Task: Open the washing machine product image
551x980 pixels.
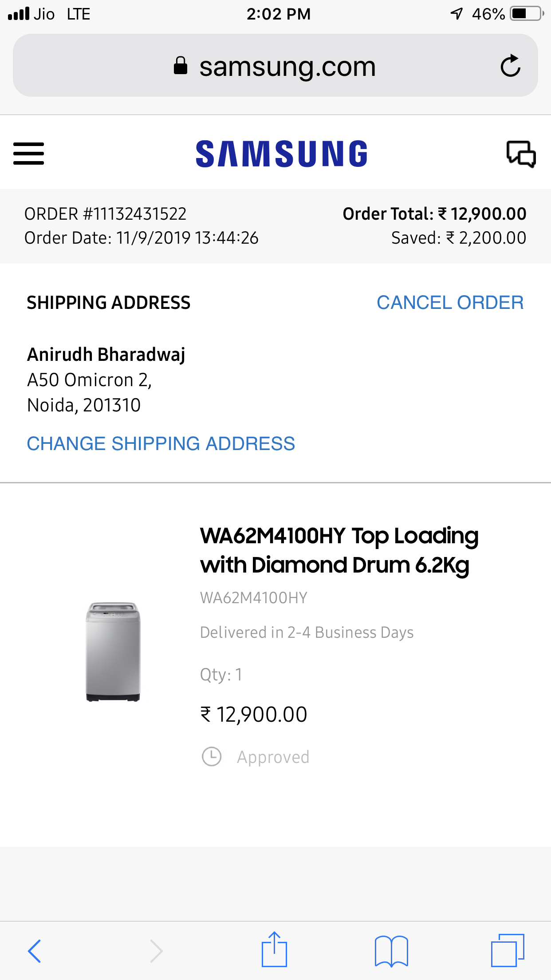Action: pos(113,652)
